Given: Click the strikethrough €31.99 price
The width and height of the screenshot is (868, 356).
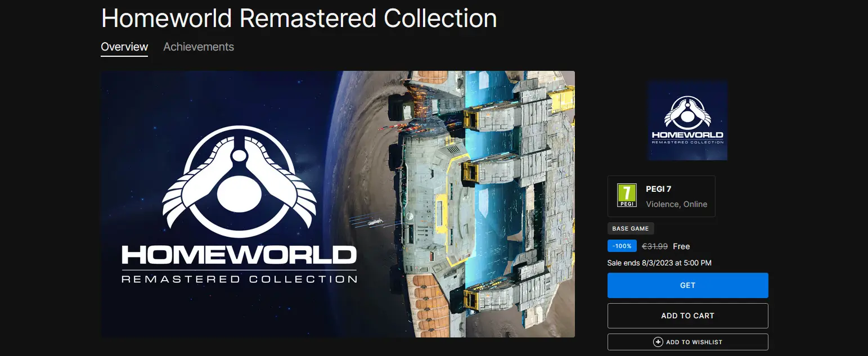Looking at the screenshot, I should coord(655,246).
